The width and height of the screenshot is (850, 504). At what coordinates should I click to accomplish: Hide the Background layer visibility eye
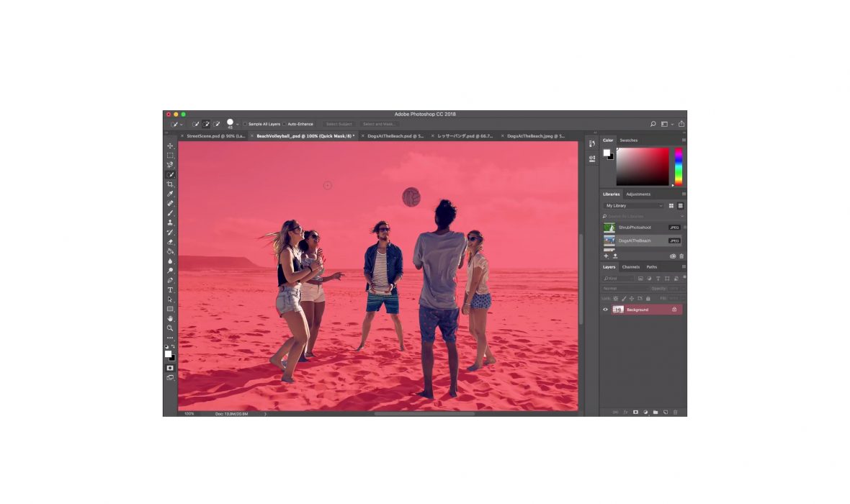click(605, 310)
